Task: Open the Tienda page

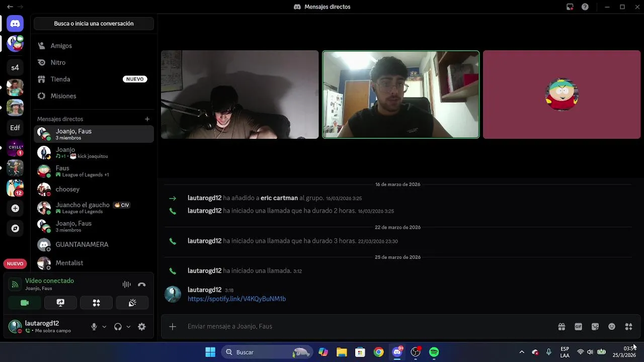Action: tap(94, 79)
